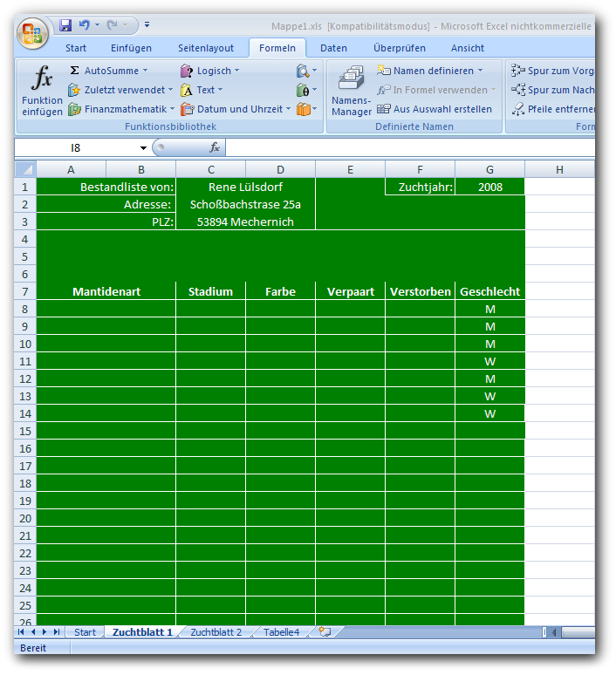Open the math and trig functions icon
This screenshot has height=675, width=616.
point(306,90)
